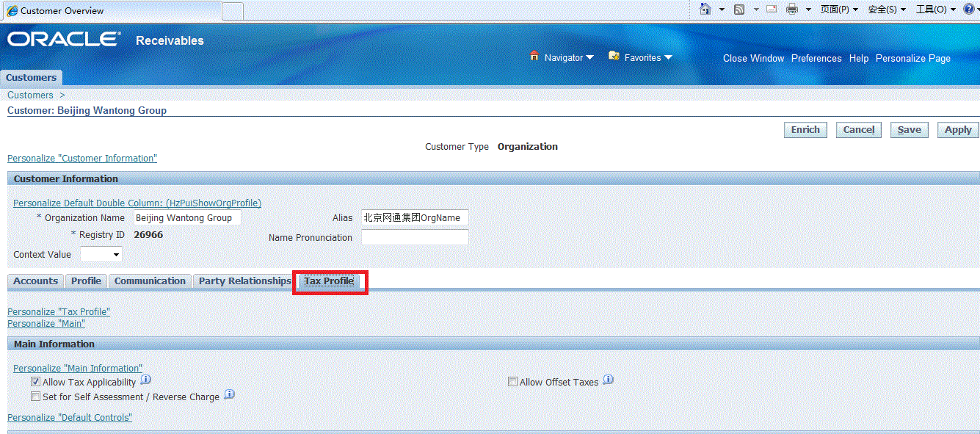Click the Oracle logo

click(x=64, y=40)
